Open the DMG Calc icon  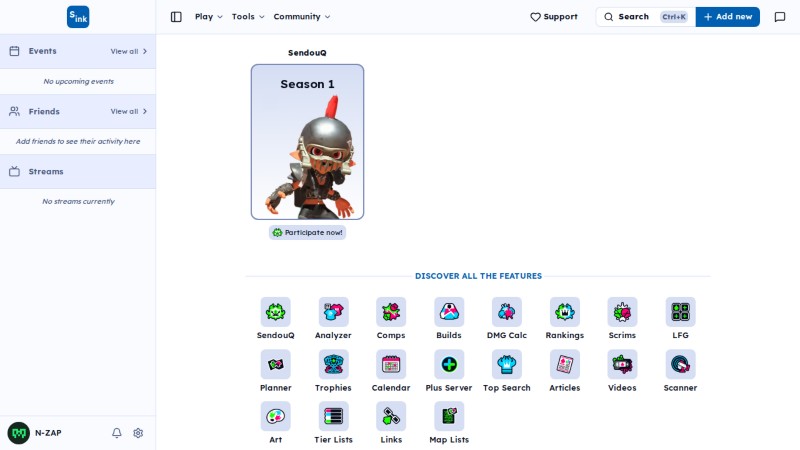click(x=507, y=312)
